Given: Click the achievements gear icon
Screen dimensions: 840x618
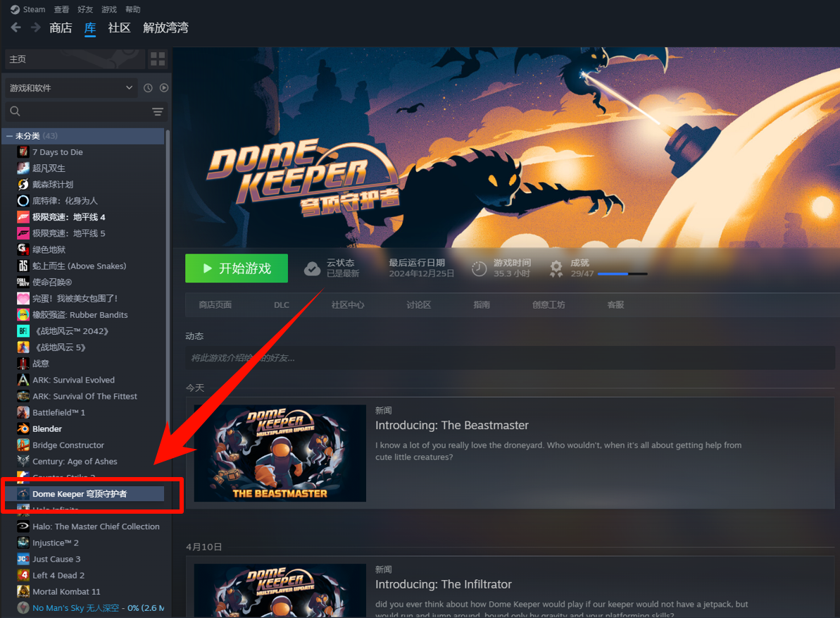Looking at the screenshot, I should point(556,268).
